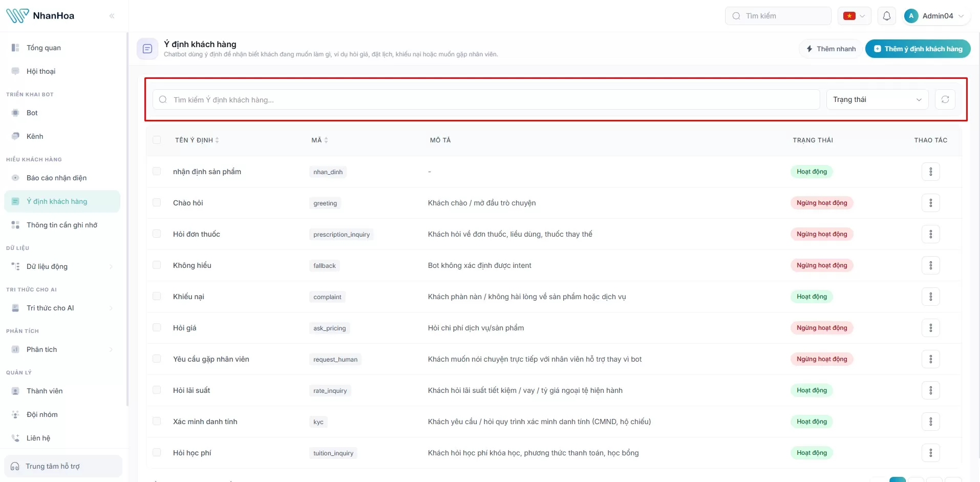
Task: Click the NhanHoa logo icon
Action: pos(17,16)
